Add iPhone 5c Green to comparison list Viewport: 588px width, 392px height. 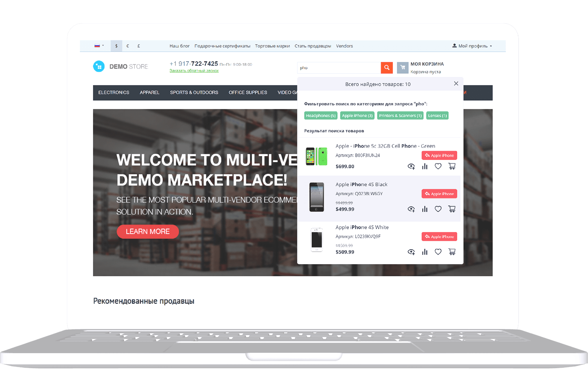click(x=425, y=166)
